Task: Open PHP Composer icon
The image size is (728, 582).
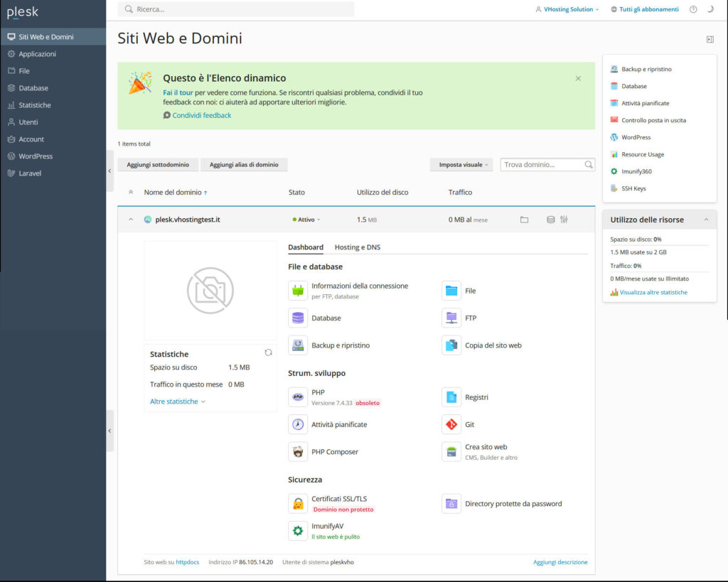Action: point(298,451)
